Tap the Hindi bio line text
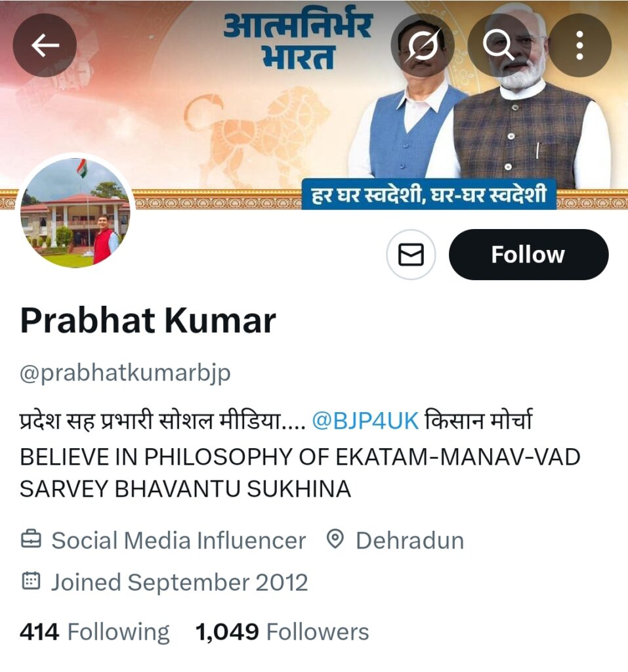The image size is (628, 672). tap(276, 421)
